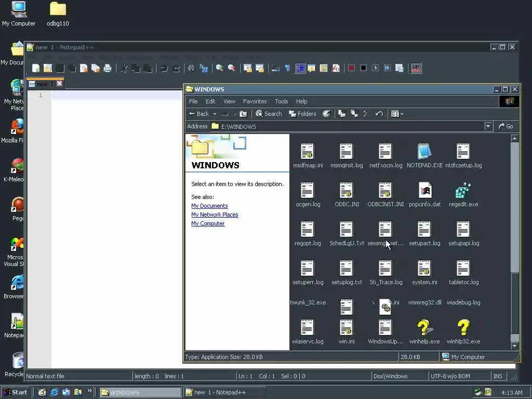Click Up one level folder icon in Explorer
Image resolution: width=532 pixels, height=399 pixels.
tap(243, 114)
